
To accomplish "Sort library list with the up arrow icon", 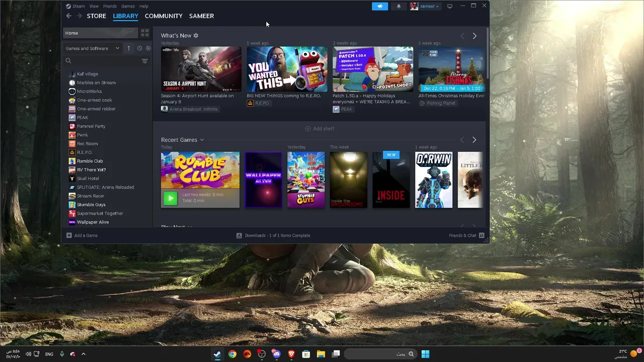I will pos(128,48).
